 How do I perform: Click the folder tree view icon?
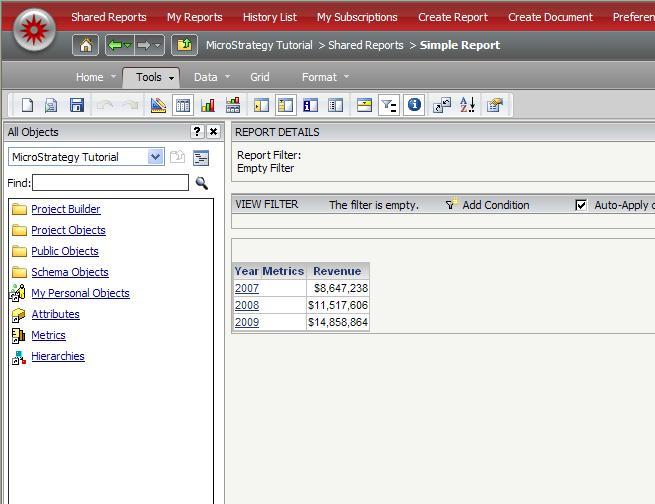[201, 157]
